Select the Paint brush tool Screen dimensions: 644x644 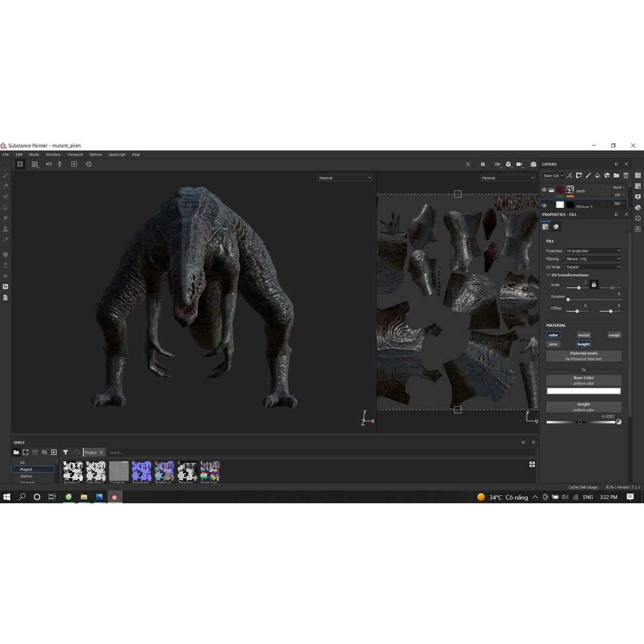[x=6, y=175]
